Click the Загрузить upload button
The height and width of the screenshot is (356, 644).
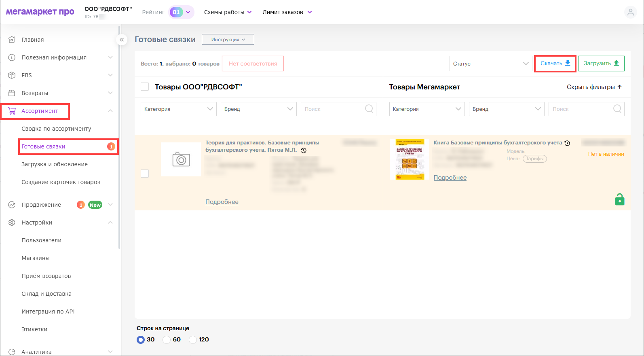coord(601,64)
